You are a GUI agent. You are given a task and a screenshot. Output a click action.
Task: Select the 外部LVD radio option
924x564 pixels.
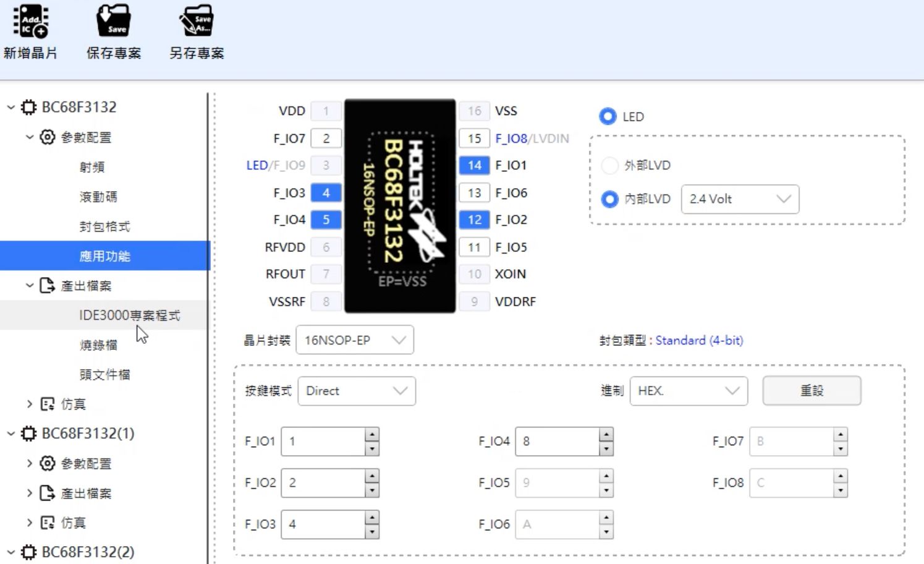609,165
